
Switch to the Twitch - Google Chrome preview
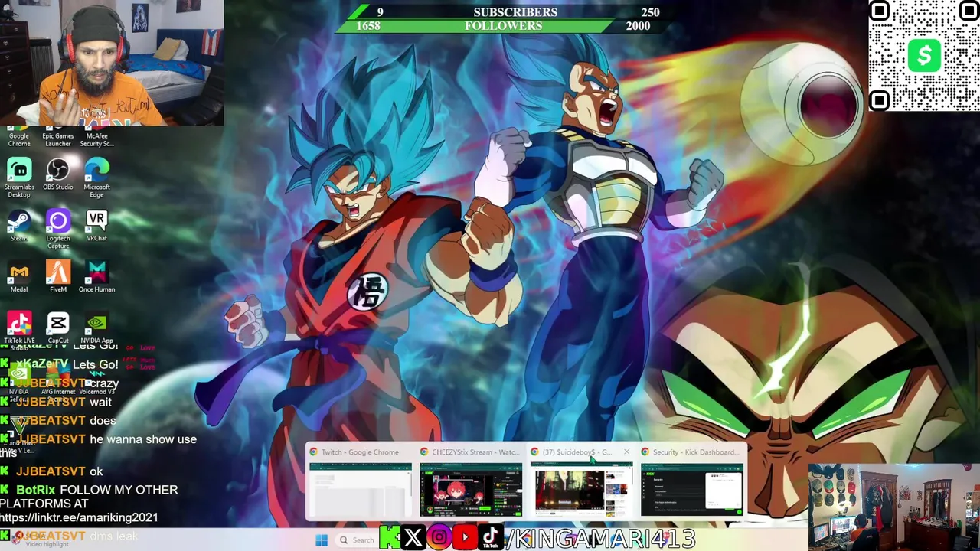[360, 482]
